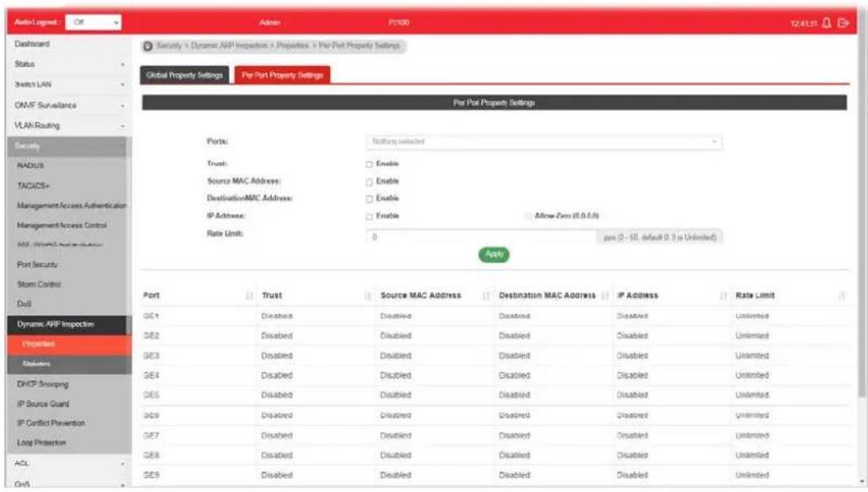Click the sidebar vertical scrollbar
868x492 pixels.
129,237
